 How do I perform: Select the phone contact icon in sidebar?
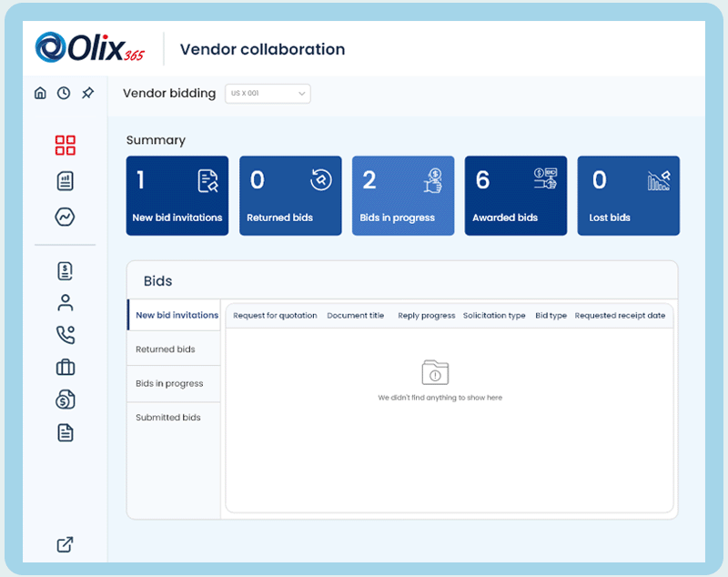tap(65, 335)
